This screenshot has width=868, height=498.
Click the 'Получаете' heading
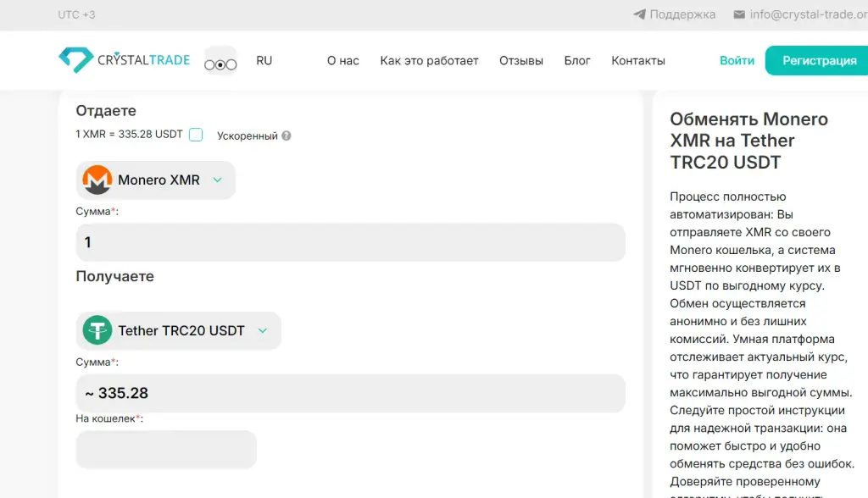(x=114, y=276)
